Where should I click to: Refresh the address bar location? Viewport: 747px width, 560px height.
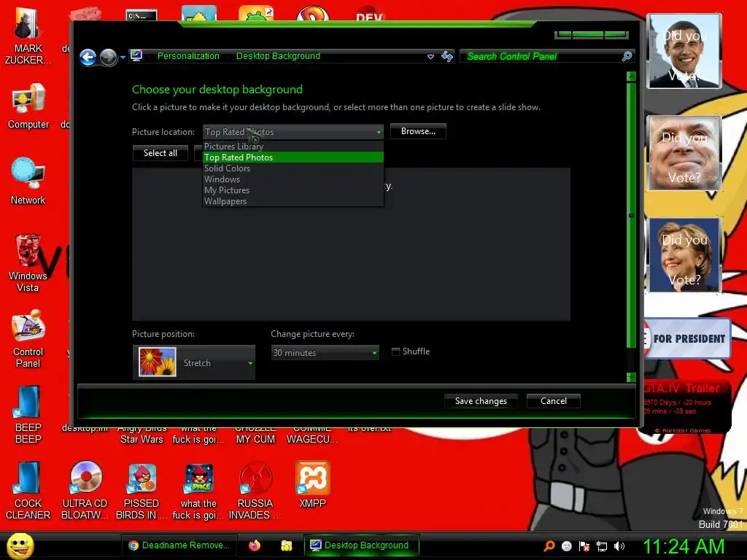click(x=447, y=57)
